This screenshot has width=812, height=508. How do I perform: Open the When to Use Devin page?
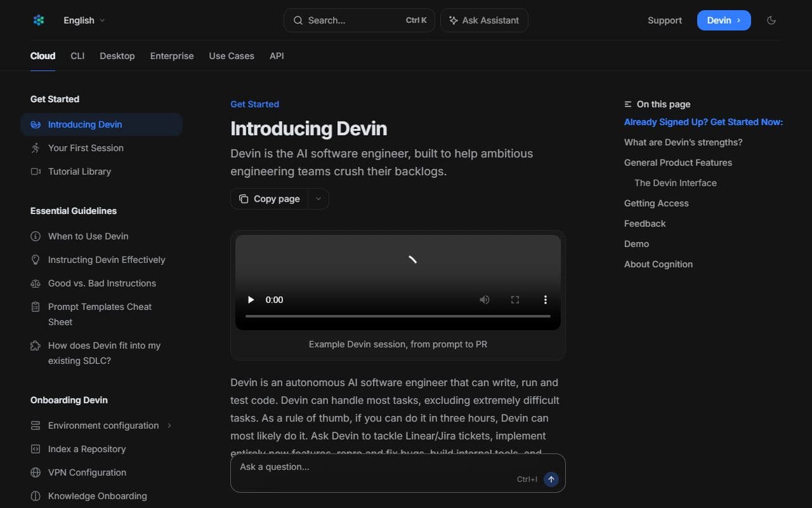coord(101,236)
